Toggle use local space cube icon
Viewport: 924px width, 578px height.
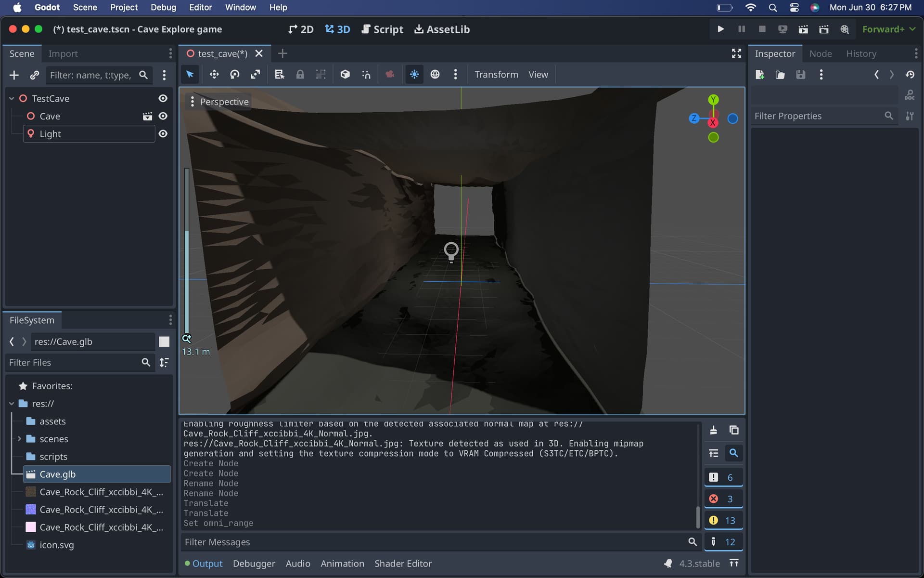345,74
